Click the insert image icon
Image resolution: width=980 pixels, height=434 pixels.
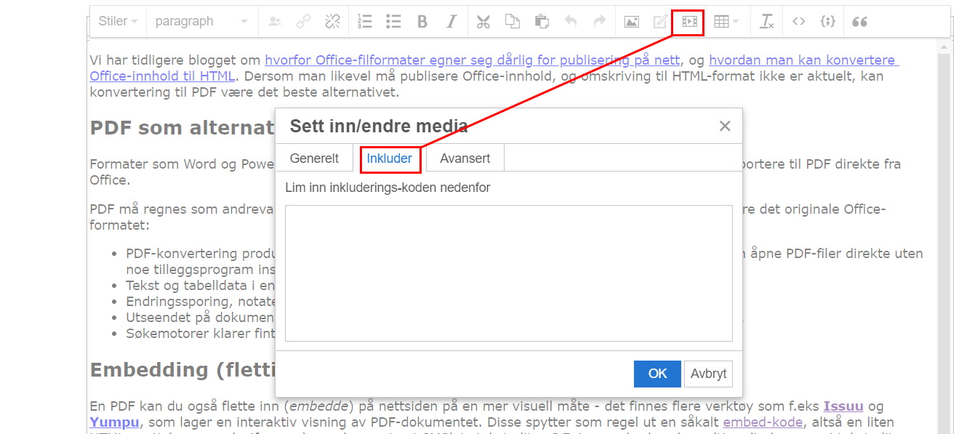(x=631, y=22)
